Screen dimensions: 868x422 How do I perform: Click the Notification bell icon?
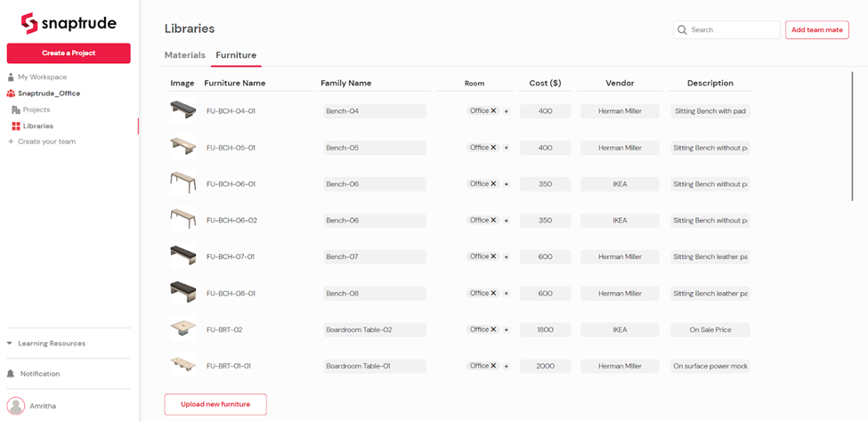11,374
